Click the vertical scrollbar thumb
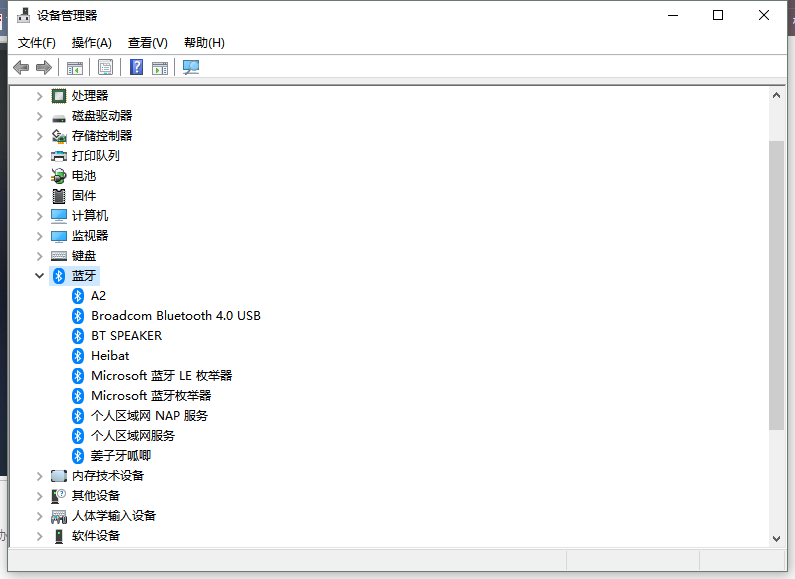The image size is (795, 579). 776,285
